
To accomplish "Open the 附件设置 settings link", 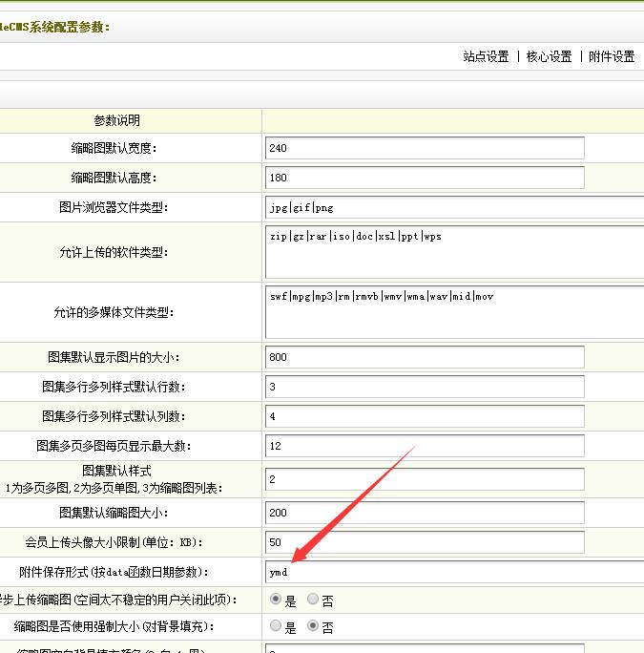I will click(x=612, y=57).
